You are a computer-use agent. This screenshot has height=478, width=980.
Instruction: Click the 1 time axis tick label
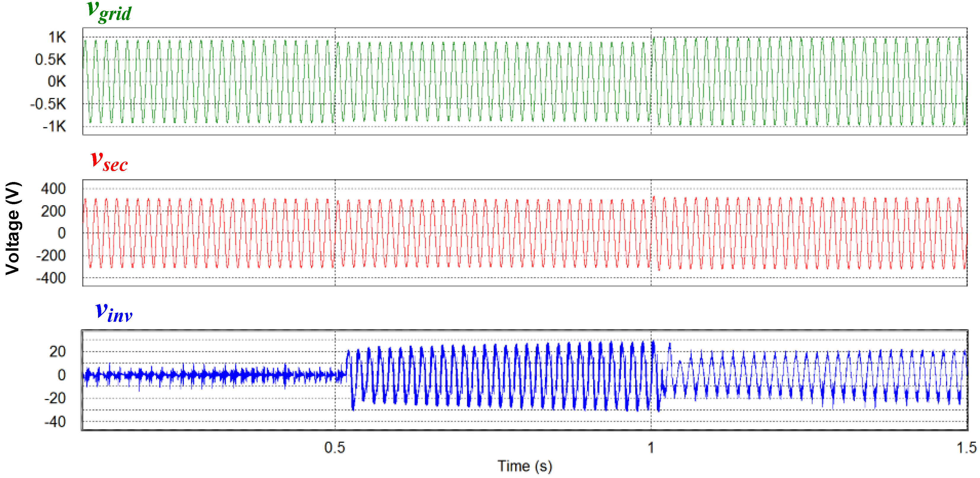[651, 448]
